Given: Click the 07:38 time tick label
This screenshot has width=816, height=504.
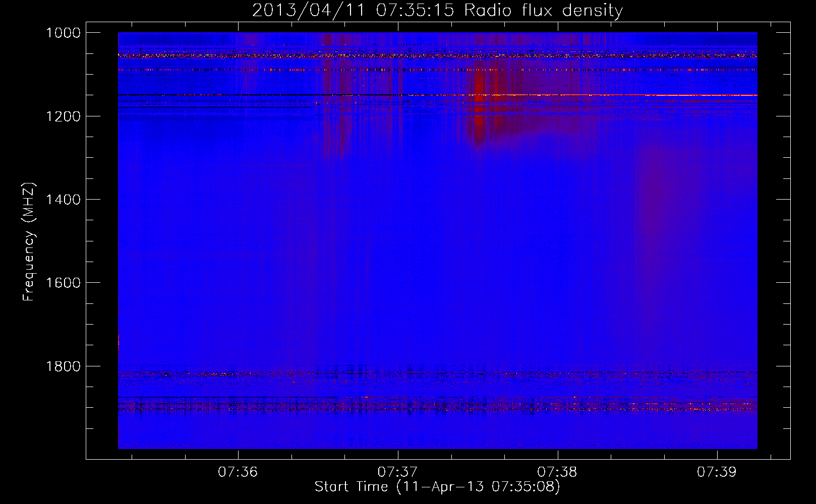Looking at the screenshot, I should click(x=557, y=472).
